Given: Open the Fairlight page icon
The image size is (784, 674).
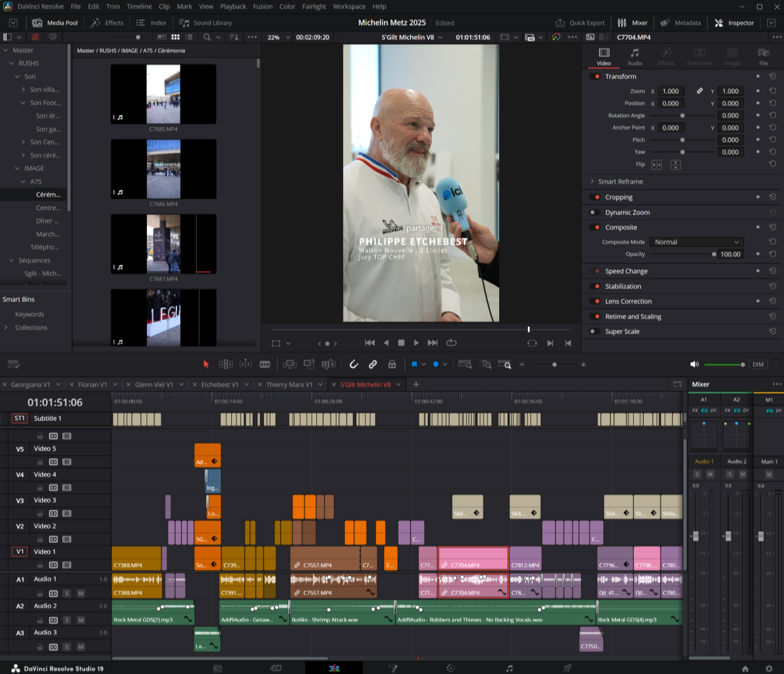Looking at the screenshot, I should click(510, 668).
